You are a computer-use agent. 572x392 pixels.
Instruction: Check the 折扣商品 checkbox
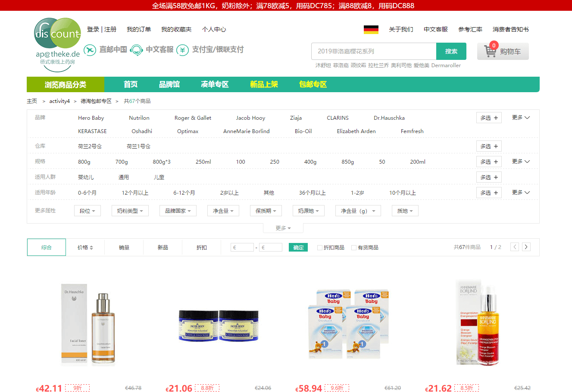tap(320, 248)
